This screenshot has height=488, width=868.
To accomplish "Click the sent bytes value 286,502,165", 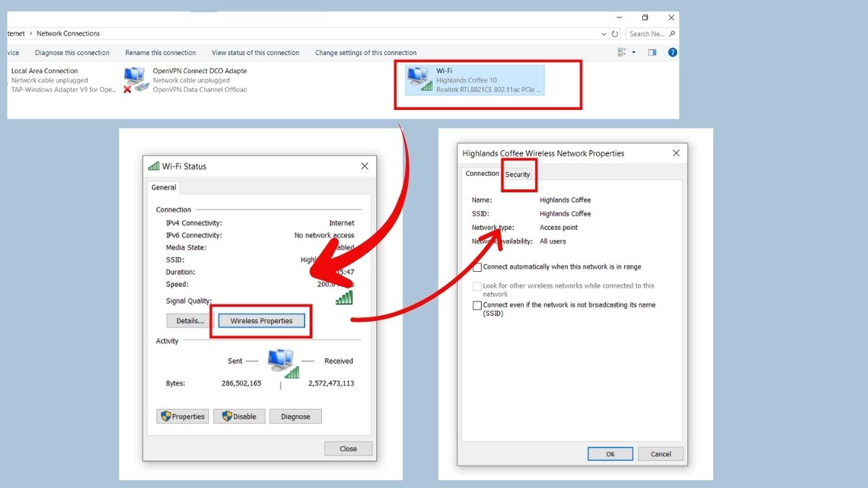I will 242,383.
